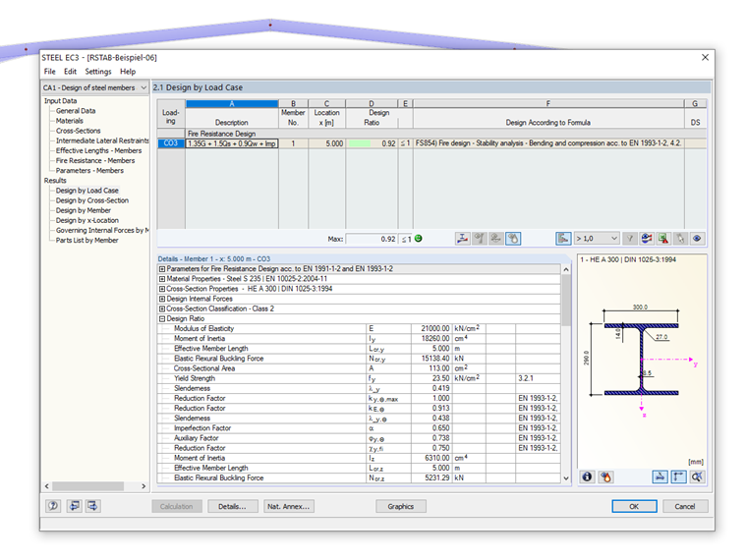Click the Excel export icon
Image resolution: width=747 pixels, height=560 pixels.
(663, 239)
